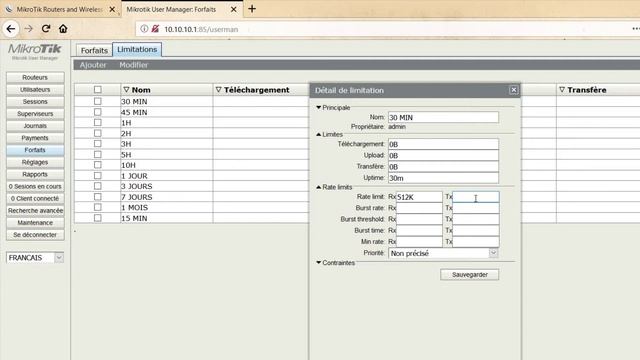Check the box for the 15 MIN row
The image size is (640, 360).
pyautogui.click(x=98, y=218)
